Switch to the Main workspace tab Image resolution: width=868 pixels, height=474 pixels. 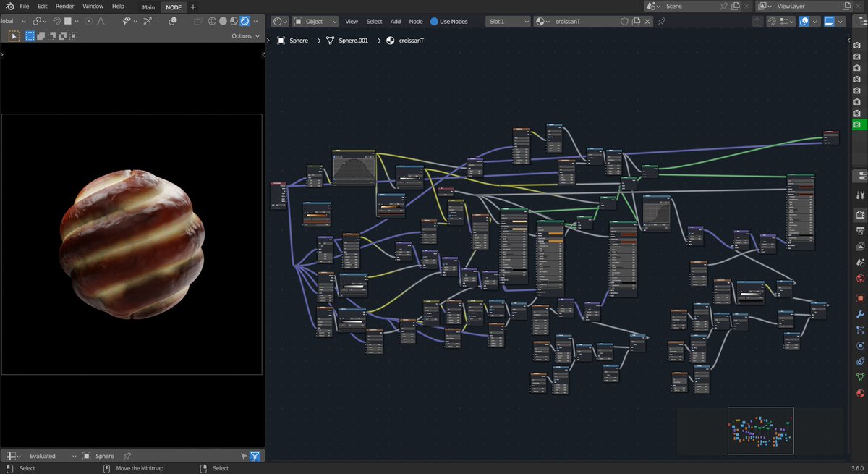[x=148, y=7]
